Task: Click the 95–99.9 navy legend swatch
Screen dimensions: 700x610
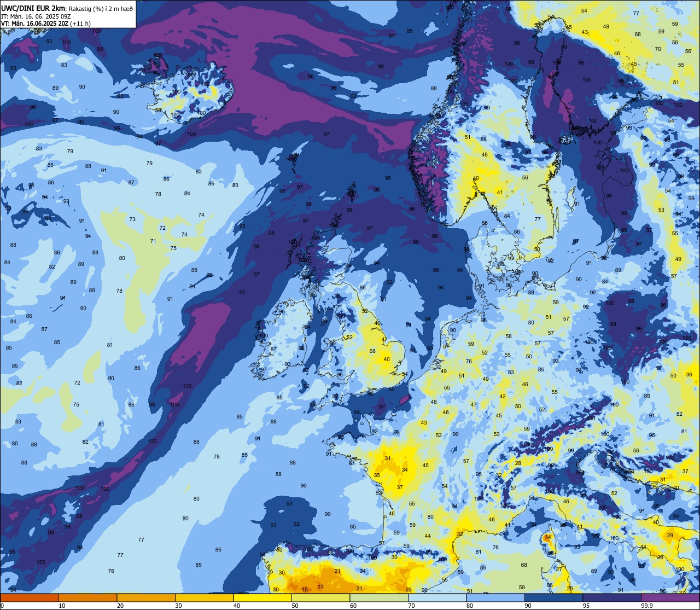Action: click(x=612, y=597)
